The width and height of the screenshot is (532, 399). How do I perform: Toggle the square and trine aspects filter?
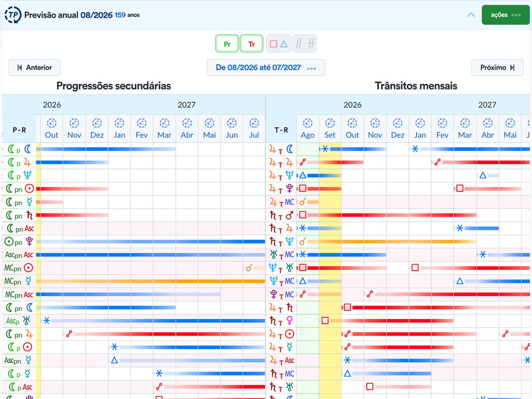coord(278,44)
